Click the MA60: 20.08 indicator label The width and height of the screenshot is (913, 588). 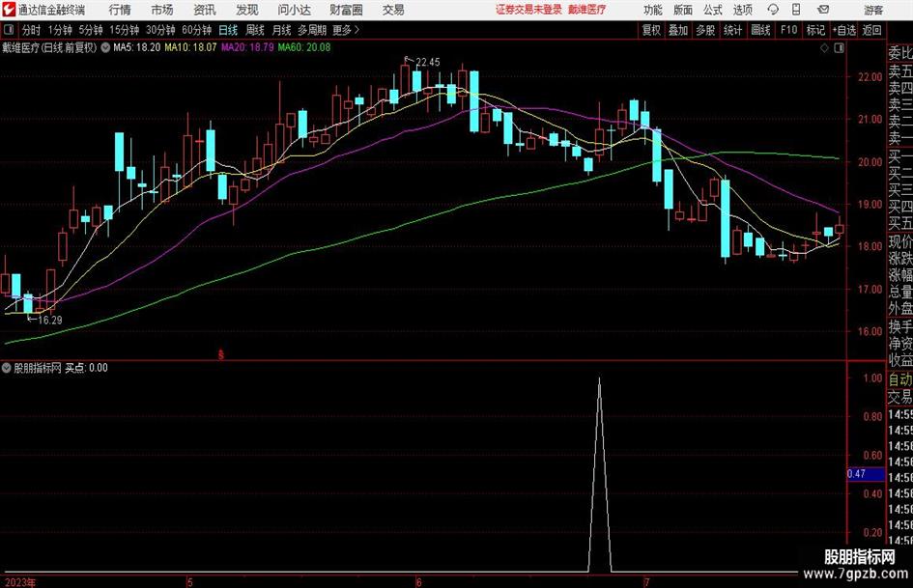pos(304,47)
